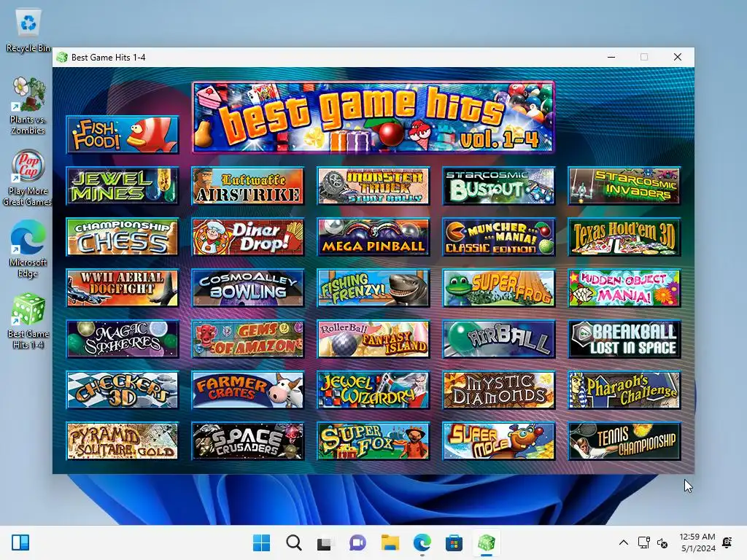Open Pharaoh's Challenge
This screenshot has height=560, width=747.
point(624,390)
